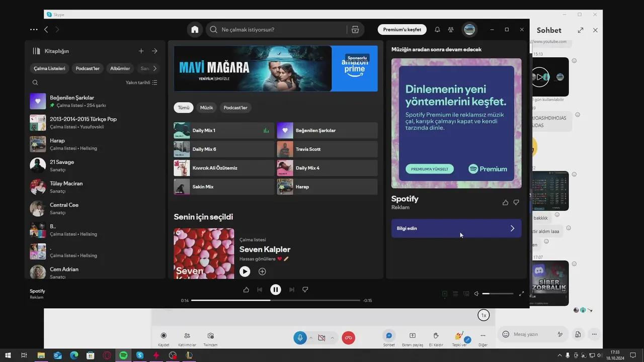The width and height of the screenshot is (644, 362).
Task: Expand library with arrow icon
Action: pos(154,51)
